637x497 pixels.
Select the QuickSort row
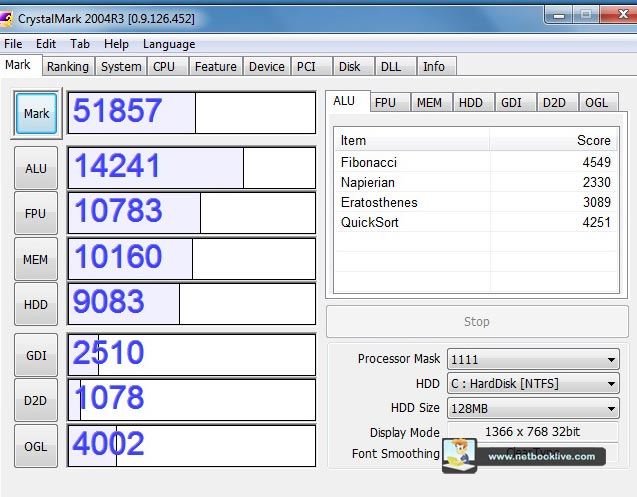(476, 222)
